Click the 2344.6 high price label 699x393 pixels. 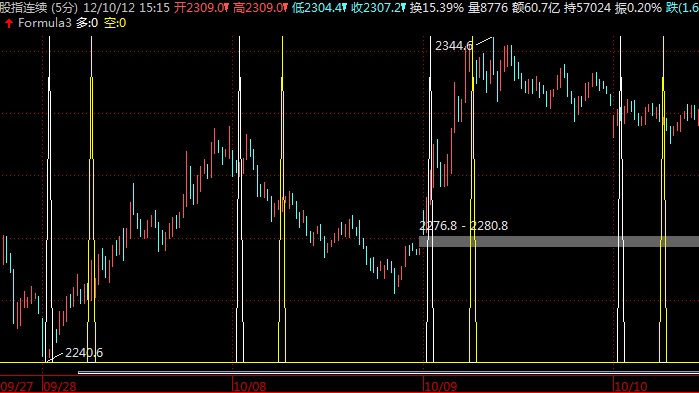click(454, 46)
